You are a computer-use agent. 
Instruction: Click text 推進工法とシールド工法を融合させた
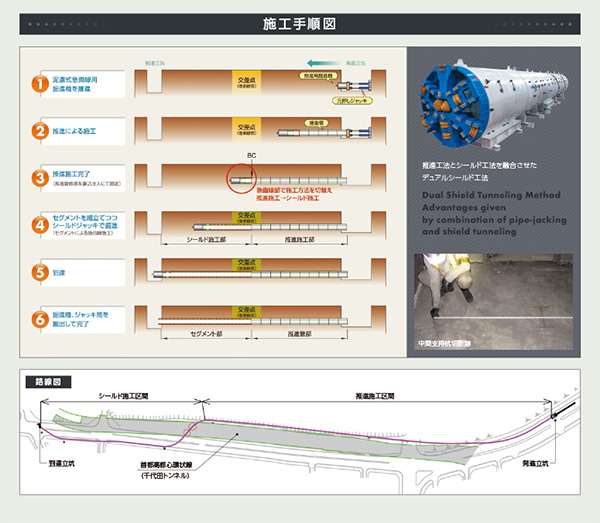point(479,165)
